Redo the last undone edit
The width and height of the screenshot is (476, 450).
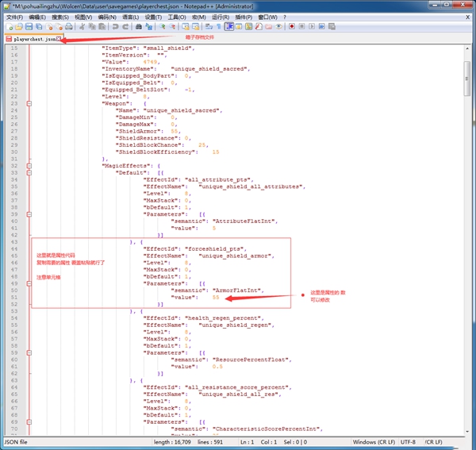coord(125,27)
